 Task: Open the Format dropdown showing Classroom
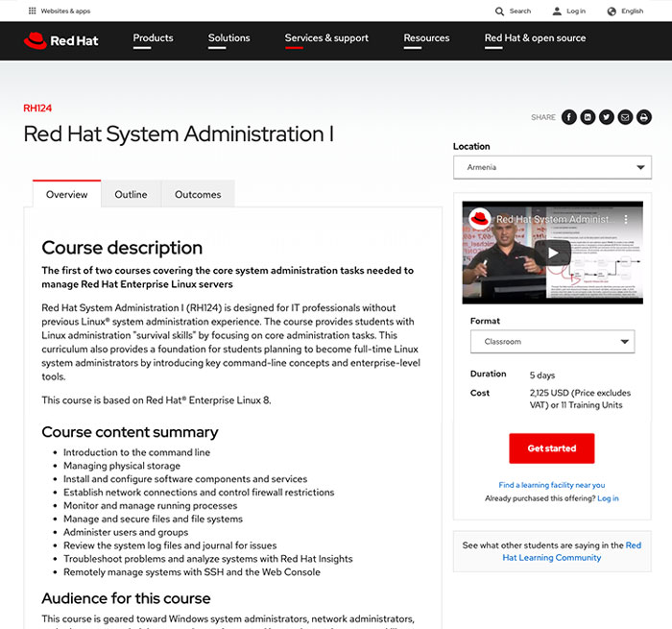(552, 342)
